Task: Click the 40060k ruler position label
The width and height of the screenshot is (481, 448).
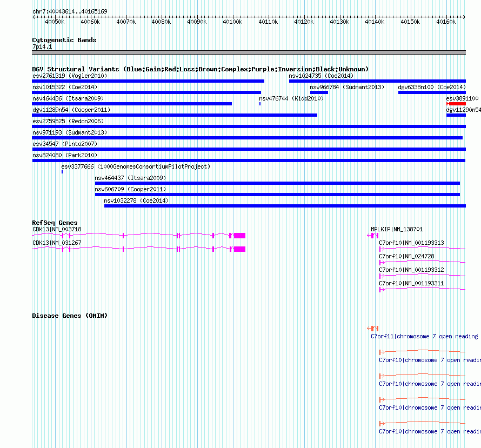Action: coord(90,22)
